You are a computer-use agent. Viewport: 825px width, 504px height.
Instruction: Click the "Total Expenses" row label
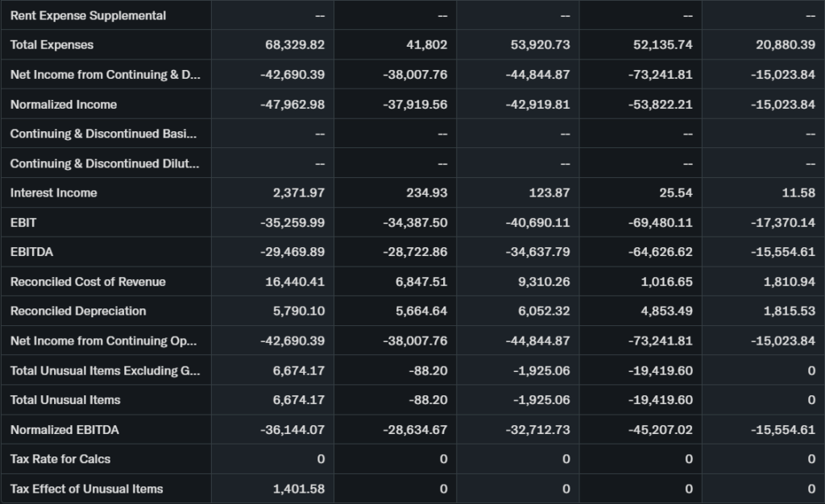(52, 45)
